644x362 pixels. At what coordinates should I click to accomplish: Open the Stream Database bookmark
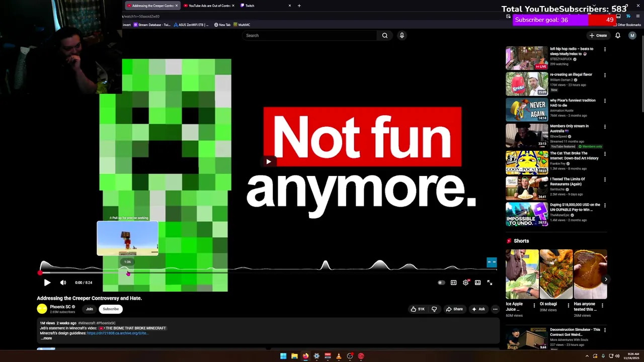[152, 25]
